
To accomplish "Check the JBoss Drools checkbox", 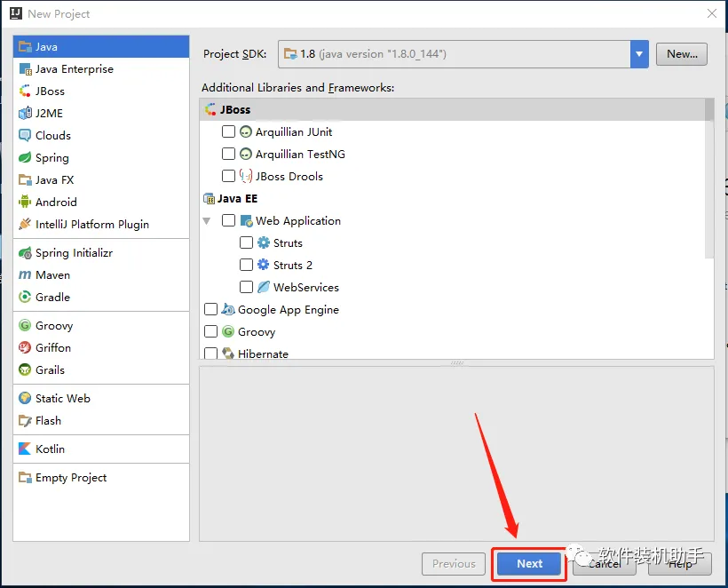I will click(228, 176).
